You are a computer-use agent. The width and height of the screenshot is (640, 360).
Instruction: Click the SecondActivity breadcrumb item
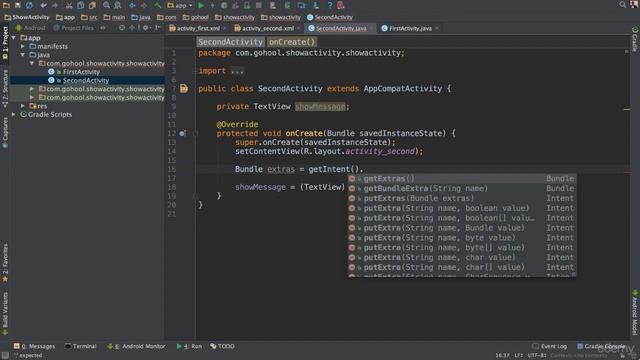(x=330, y=17)
